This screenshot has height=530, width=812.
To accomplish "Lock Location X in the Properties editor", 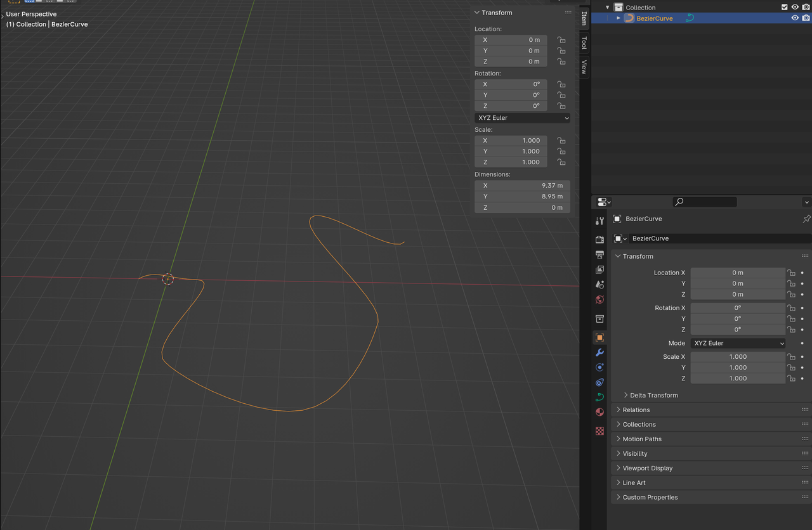I will point(791,273).
